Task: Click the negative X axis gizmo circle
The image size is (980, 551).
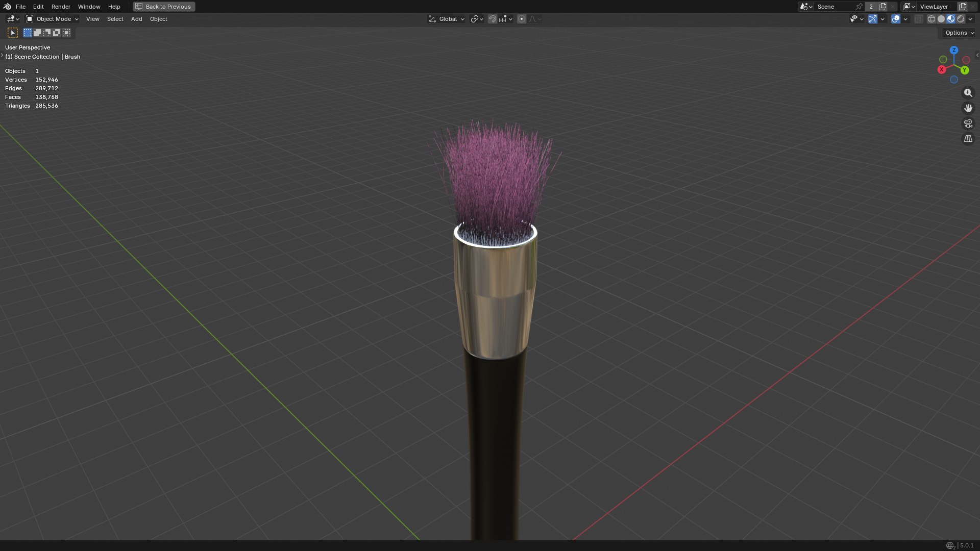Action: coord(966,60)
